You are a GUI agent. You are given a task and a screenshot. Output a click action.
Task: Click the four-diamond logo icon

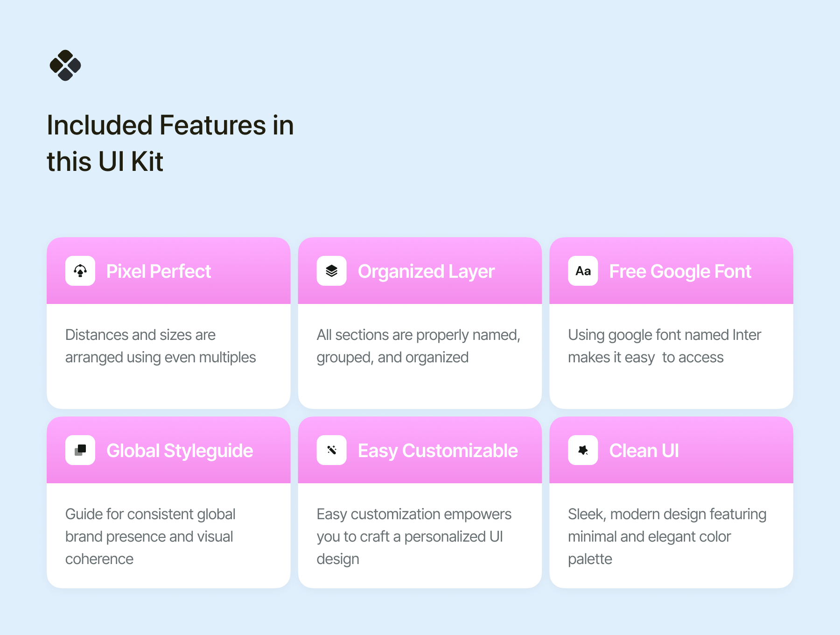(x=65, y=65)
